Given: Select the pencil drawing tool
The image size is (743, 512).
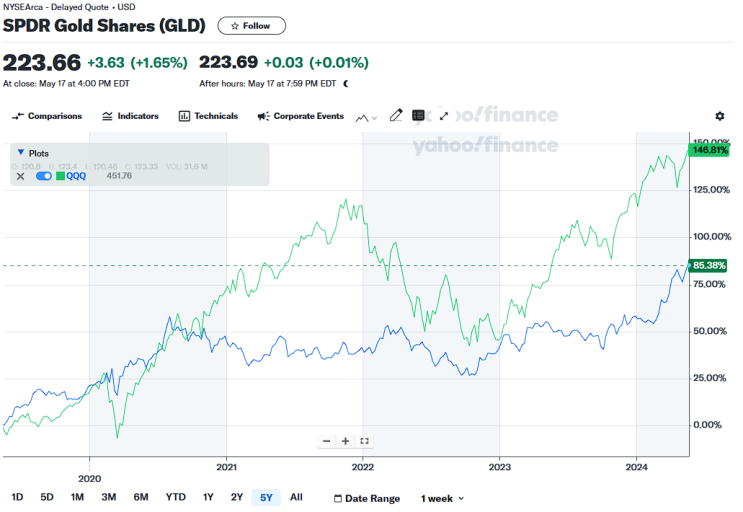Looking at the screenshot, I should coord(396,115).
